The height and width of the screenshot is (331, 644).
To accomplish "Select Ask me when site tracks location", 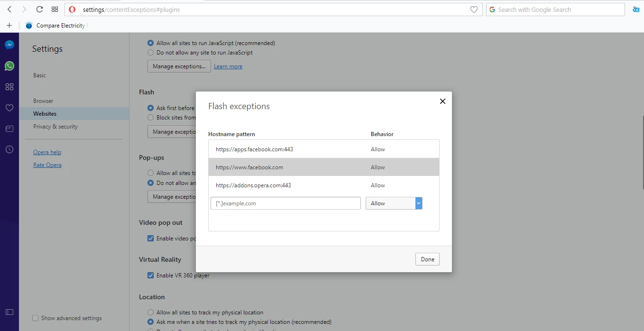I will pyautogui.click(x=151, y=322).
